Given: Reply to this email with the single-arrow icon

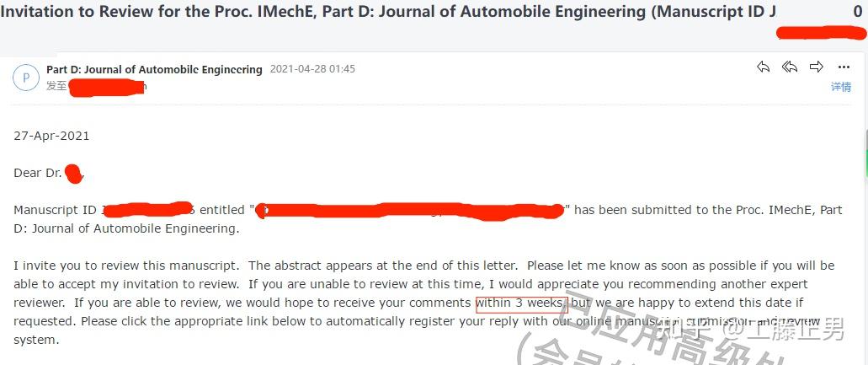Looking at the screenshot, I should tap(764, 67).
